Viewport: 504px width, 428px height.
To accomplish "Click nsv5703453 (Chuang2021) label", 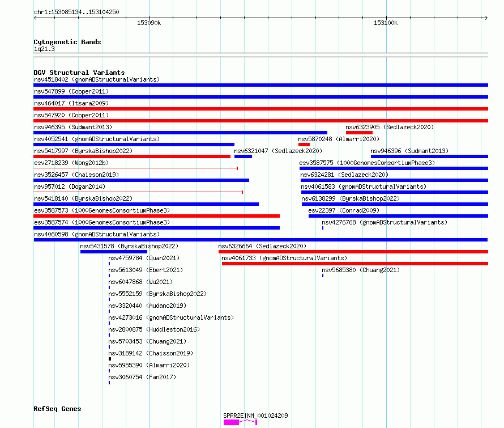I will [147, 341].
